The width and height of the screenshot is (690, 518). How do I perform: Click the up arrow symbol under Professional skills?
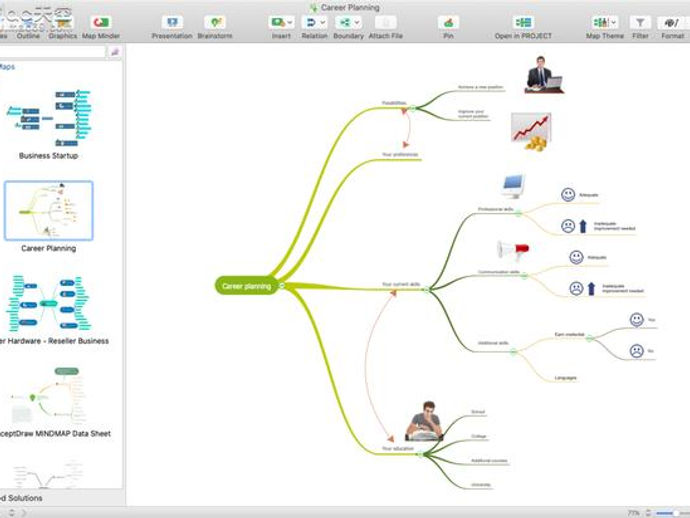[x=583, y=226]
